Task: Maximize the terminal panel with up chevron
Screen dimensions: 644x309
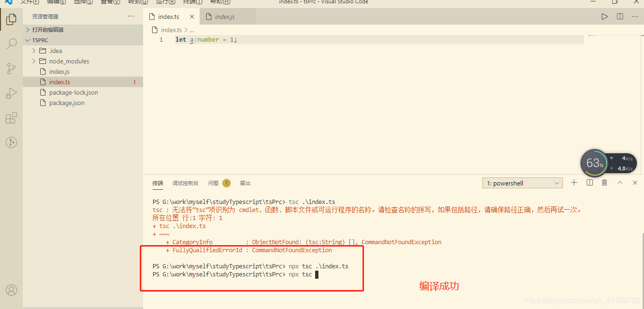Action: (x=619, y=183)
